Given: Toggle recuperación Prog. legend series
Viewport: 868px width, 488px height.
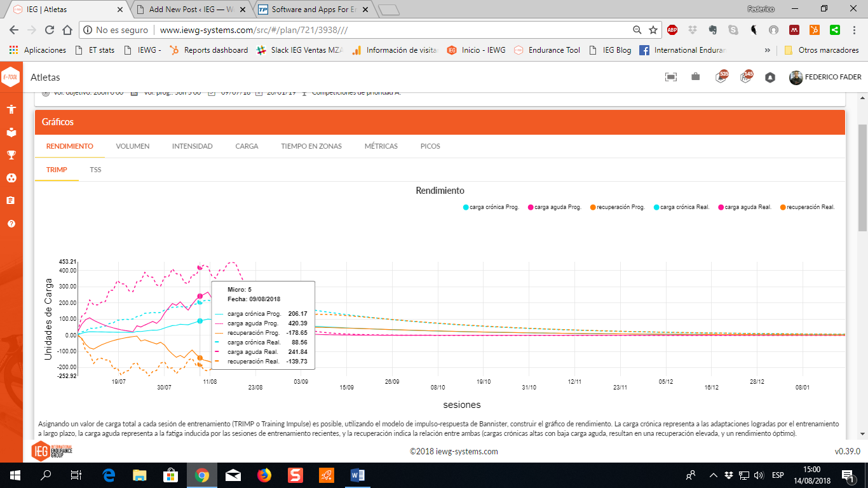Looking at the screenshot, I should (x=618, y=207).
